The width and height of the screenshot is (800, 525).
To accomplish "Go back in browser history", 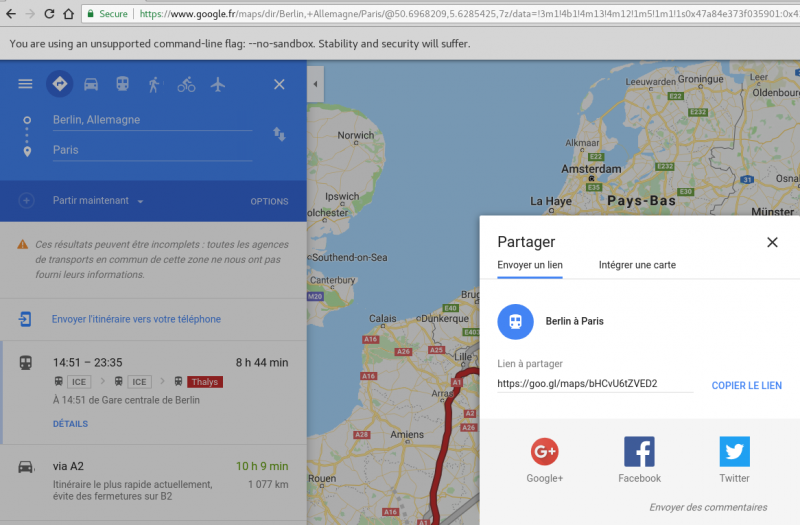I will 11,14.
